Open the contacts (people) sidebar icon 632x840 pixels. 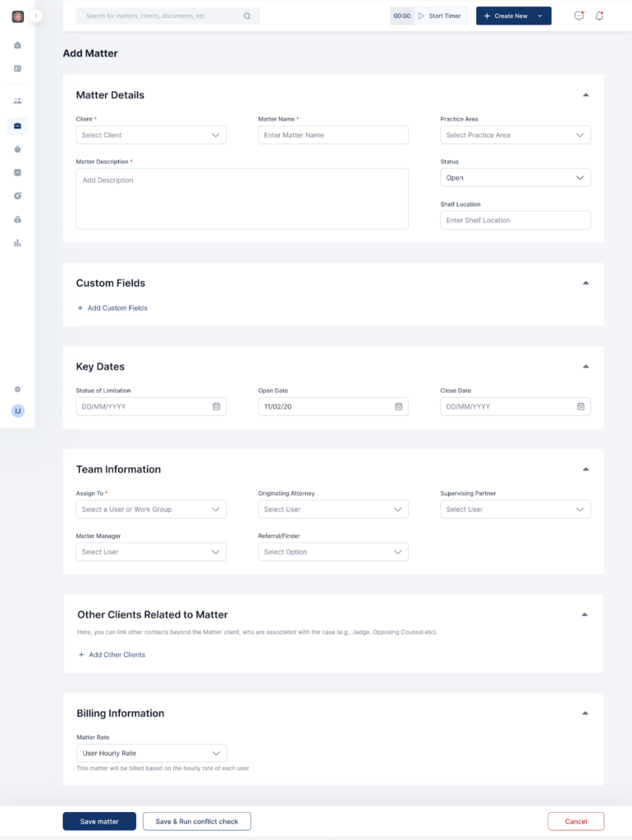[17, 101]
